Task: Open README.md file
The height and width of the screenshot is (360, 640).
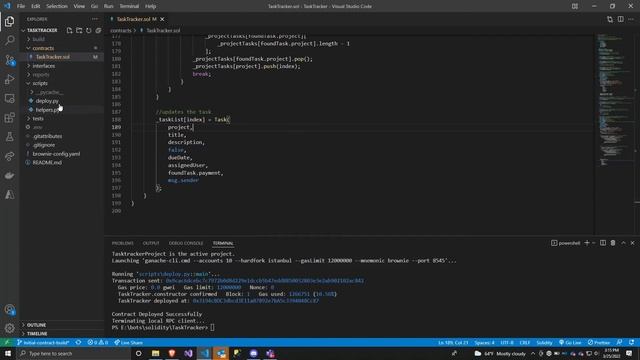Action: click(47, 162)
